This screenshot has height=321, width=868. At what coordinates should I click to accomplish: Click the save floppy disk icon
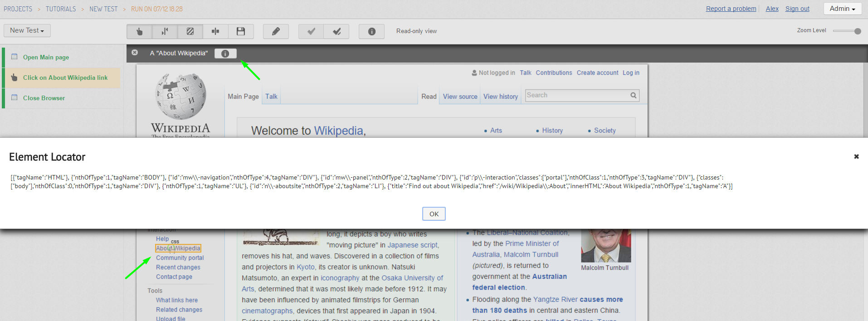(x=241, y=31)
